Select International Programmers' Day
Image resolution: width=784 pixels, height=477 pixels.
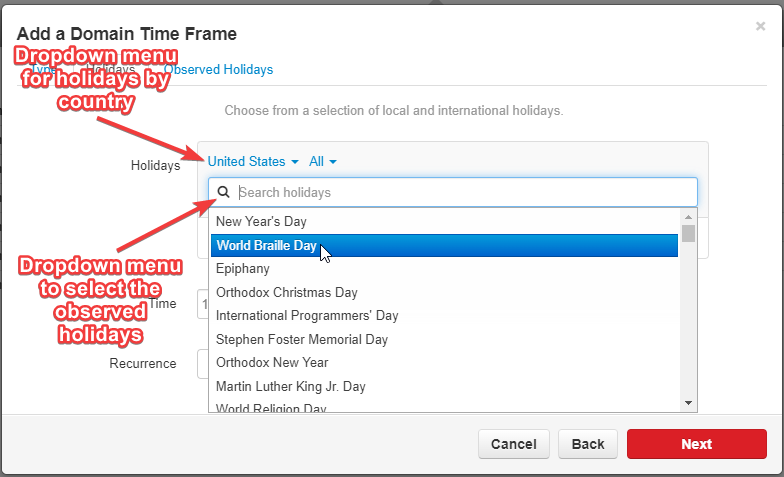pyautogui.click(x=444, y=316)
